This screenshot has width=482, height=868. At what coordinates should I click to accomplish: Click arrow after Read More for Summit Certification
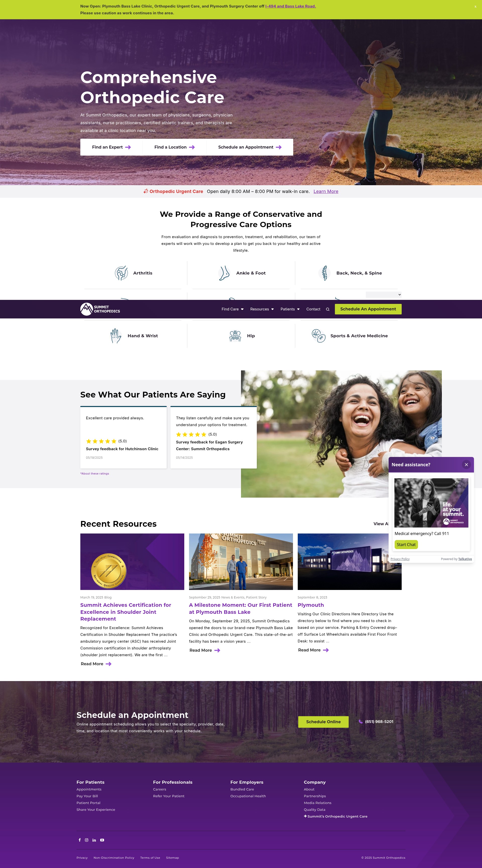[108, 664]
